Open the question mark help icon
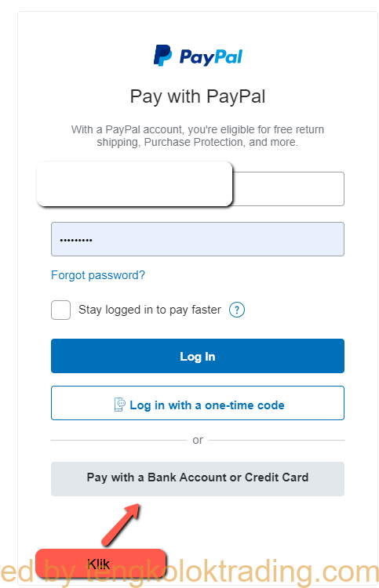 [237, 310]
